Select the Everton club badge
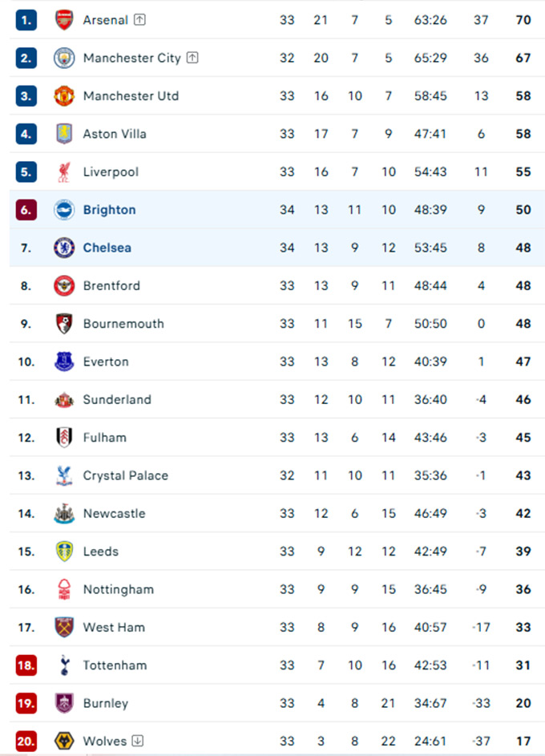This screenshot has height=756, width=545. tap(64, 362)
